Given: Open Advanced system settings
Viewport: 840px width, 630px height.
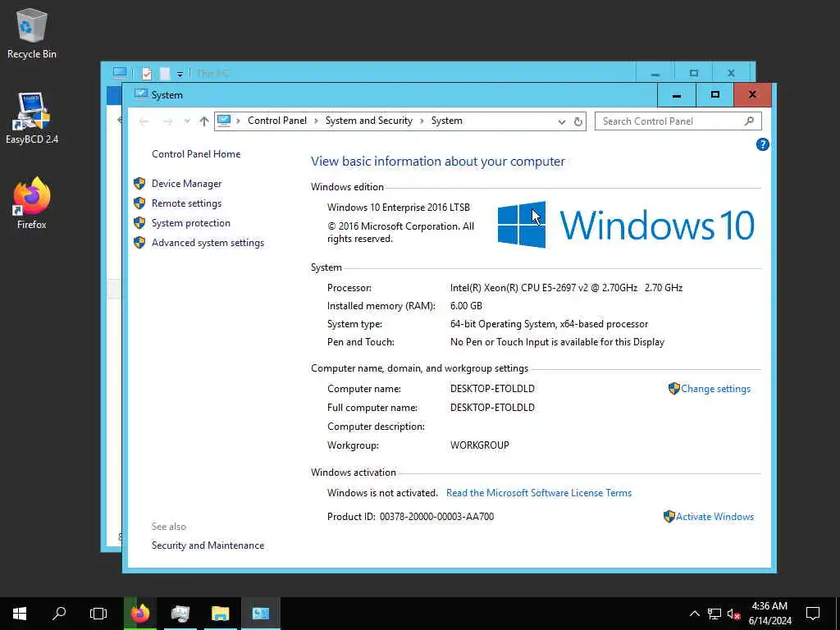Looking at the screenshot, I should [x=208, y=243].
